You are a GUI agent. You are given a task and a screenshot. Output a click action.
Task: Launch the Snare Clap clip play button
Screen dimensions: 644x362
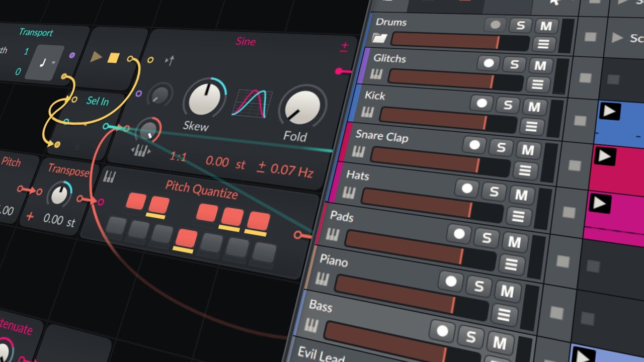click(604, 156)
